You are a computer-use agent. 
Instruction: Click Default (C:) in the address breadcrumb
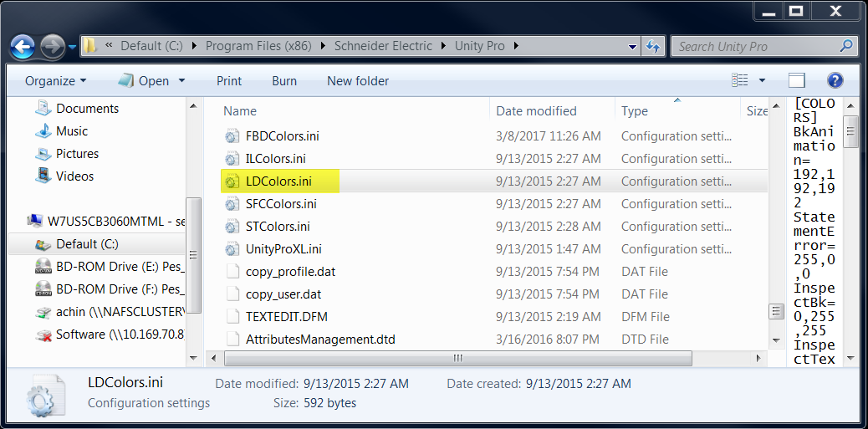tap(151, 47)
